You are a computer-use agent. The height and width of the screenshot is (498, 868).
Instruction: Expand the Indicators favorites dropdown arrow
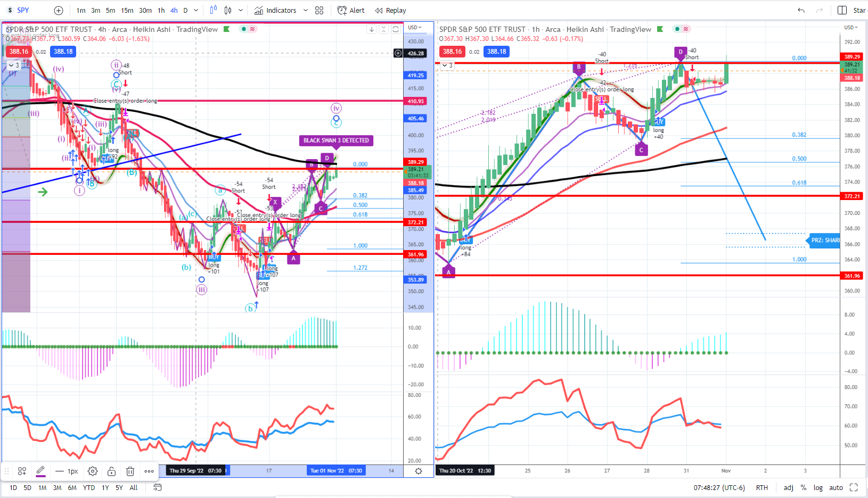(x=306, y=10)
